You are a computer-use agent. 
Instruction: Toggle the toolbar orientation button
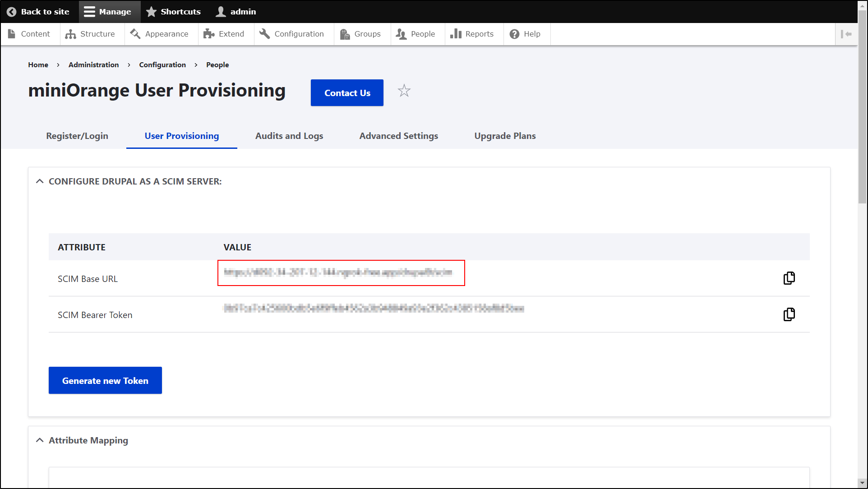point(846,34)
